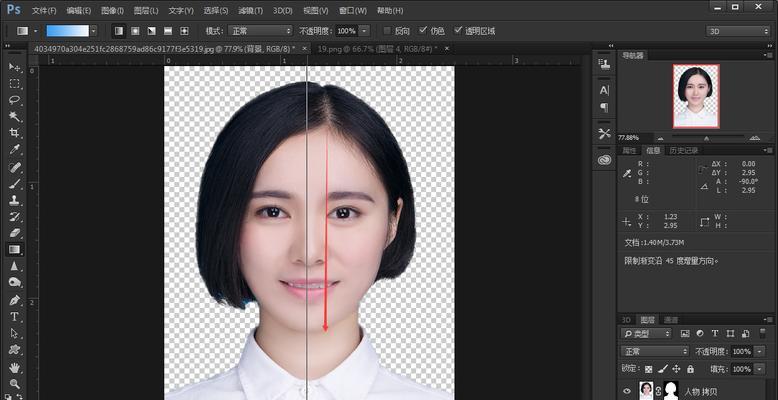The width and height of the screenshot is (778, 400).
Task: Choose reflected gradient style
Action: coord(168,31)
